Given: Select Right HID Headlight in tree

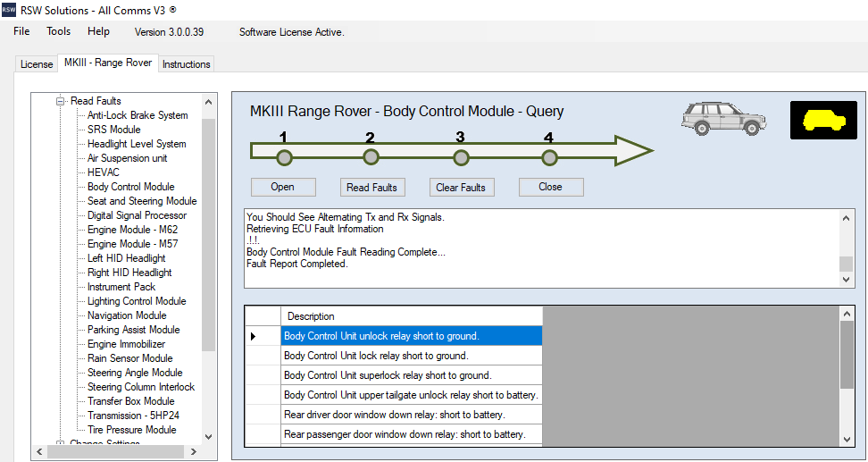Looking at the screenshot, I should [129, 273].
